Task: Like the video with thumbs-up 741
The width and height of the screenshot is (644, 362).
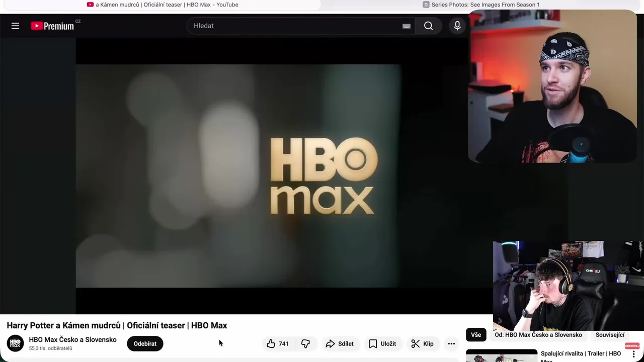Action: point(277,344)
